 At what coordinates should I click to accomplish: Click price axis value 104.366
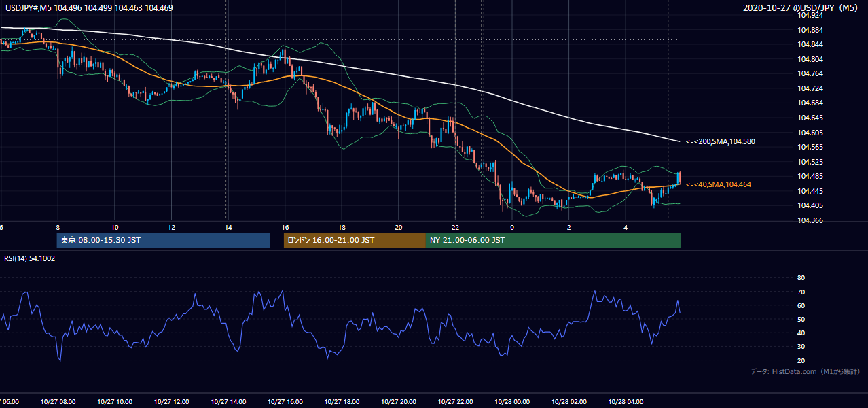coord(810,220)
